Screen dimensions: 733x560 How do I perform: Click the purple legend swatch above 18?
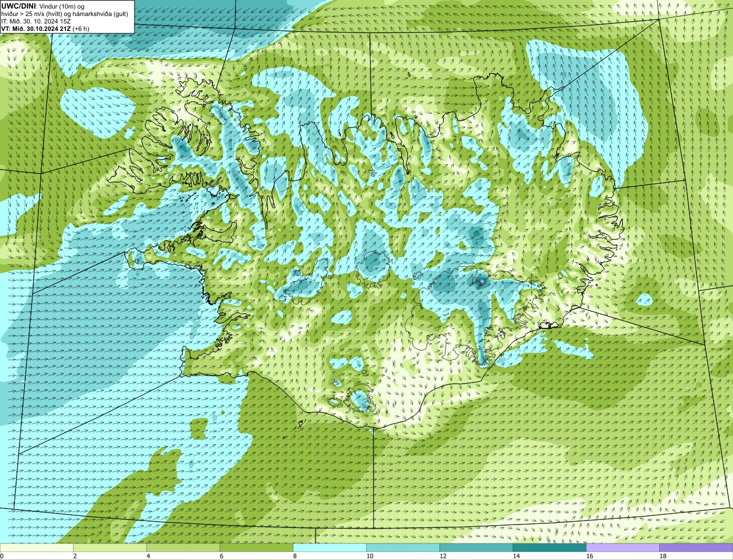(x=696, y=548)
